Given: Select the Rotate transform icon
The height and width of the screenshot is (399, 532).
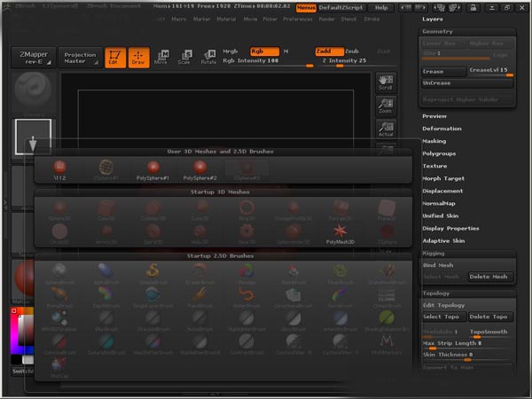Looking at the screenshot, I should [x=208, y=58].
